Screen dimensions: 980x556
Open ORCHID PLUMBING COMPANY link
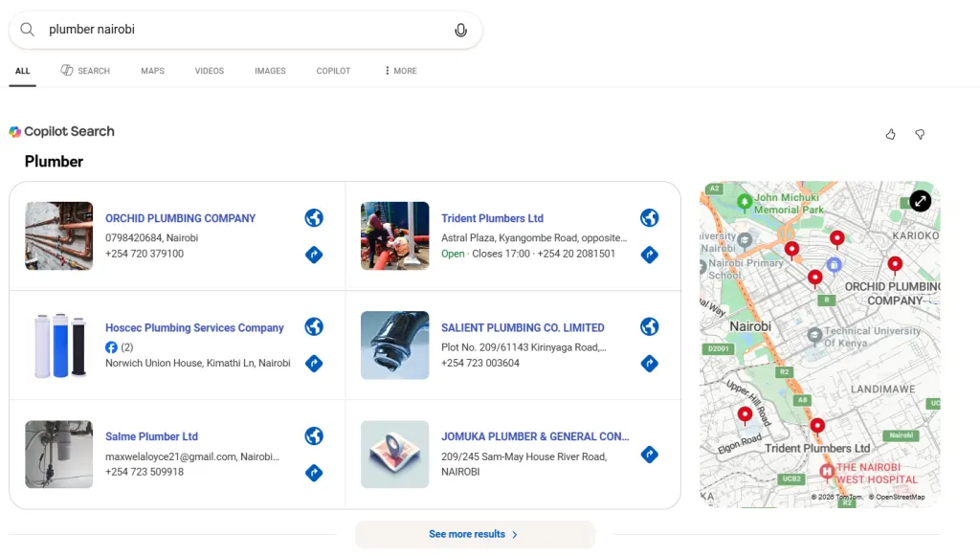click(x=180, y=218)
